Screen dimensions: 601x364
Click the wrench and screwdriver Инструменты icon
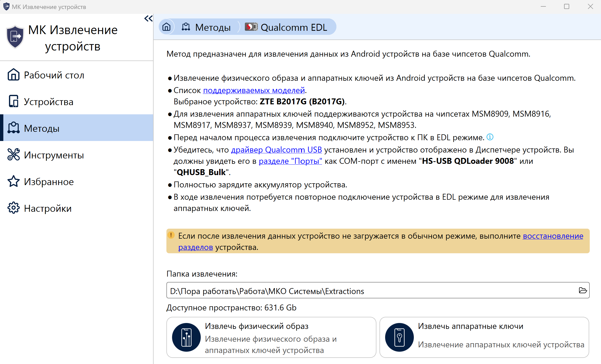14,155
